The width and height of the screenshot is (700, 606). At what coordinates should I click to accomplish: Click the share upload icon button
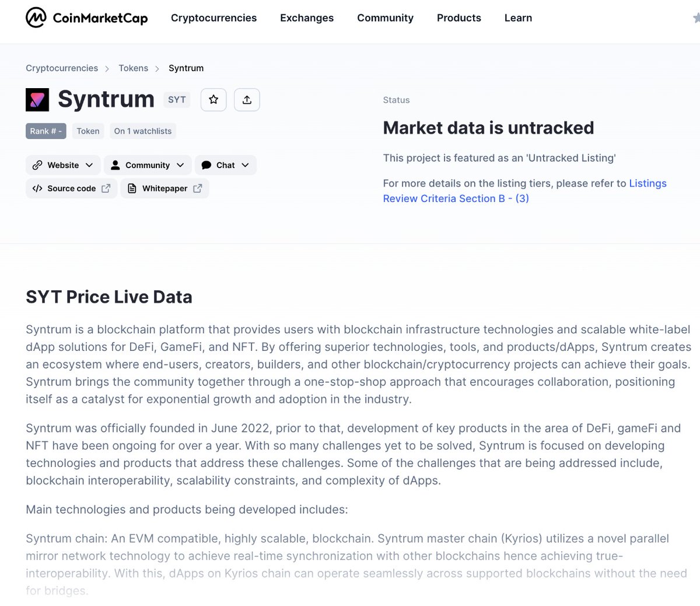coord(247,100)
